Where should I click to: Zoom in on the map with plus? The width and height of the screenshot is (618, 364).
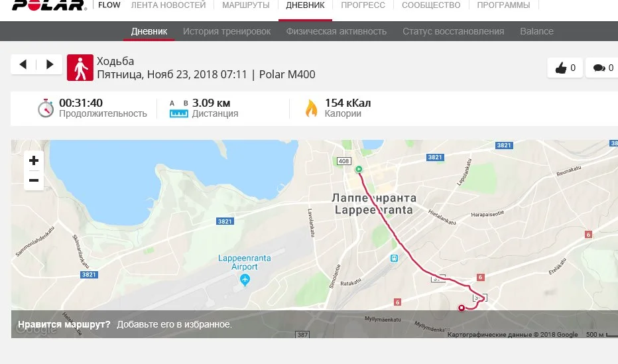point(34,160)
